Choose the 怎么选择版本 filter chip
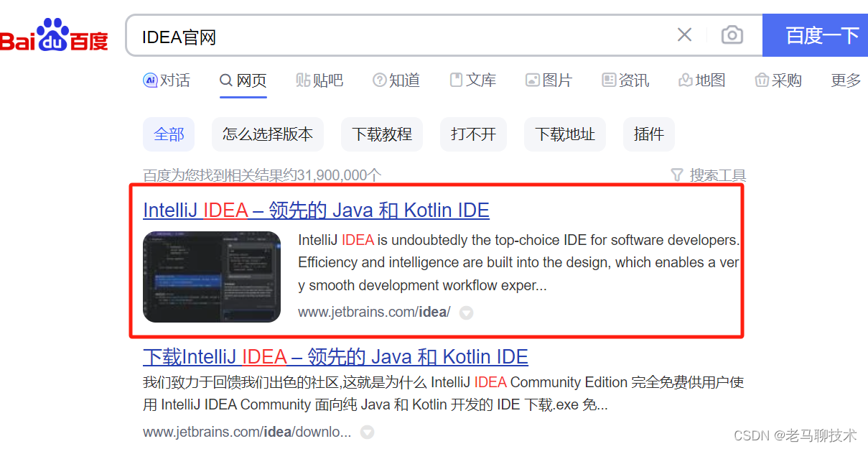This screenshot has height=449, width=868. point(268,134)
